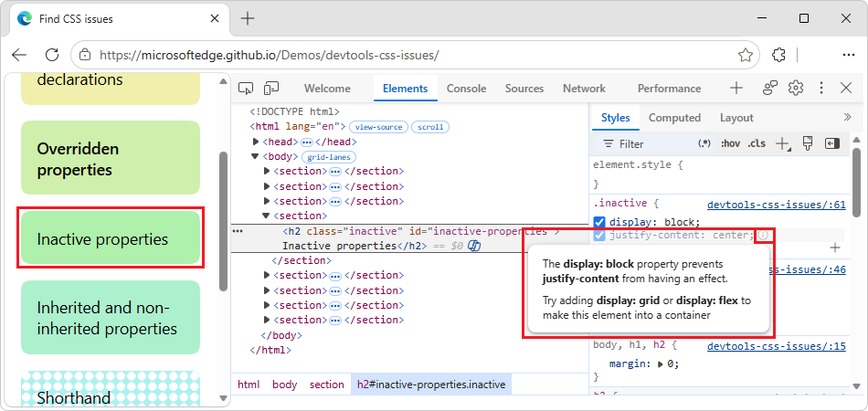The width and height of the screenshot is (868, 411).
Task: Toggle regex filter (.*) button
Action: 704,143
